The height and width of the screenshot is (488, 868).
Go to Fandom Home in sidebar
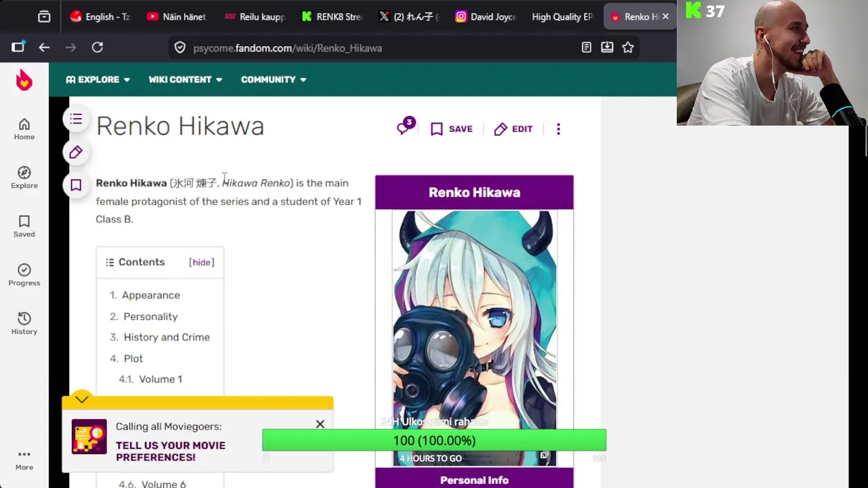click(x=24, y=129)
